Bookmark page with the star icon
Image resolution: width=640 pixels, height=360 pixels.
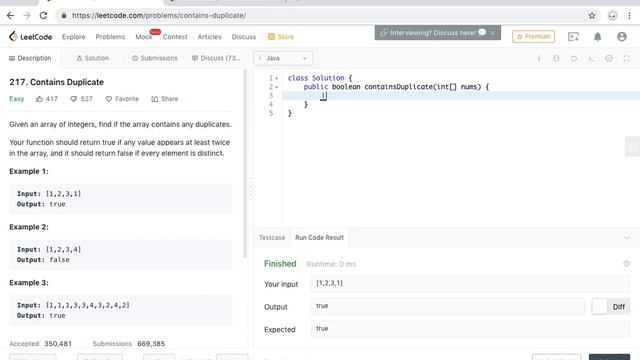click(x=592, y=16)
